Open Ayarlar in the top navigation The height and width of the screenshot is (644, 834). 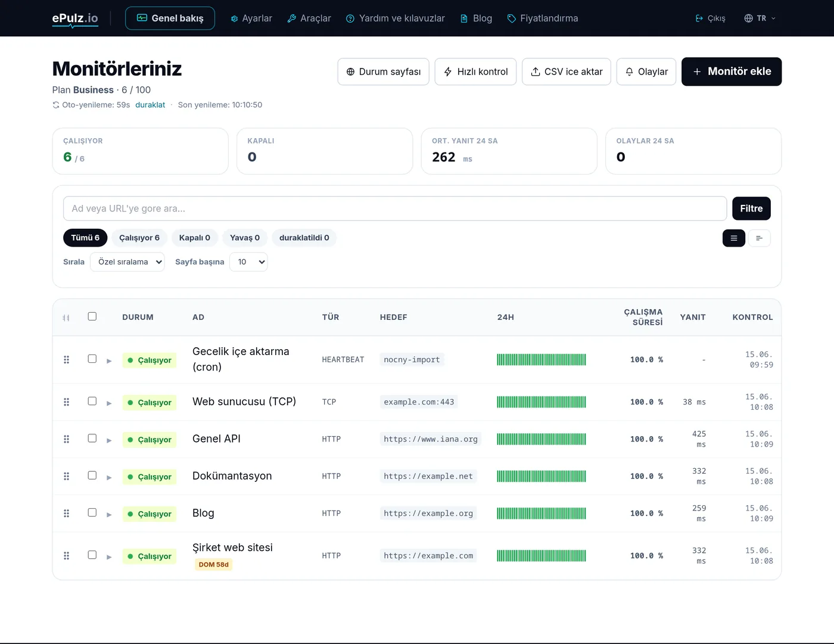(251, 18)
